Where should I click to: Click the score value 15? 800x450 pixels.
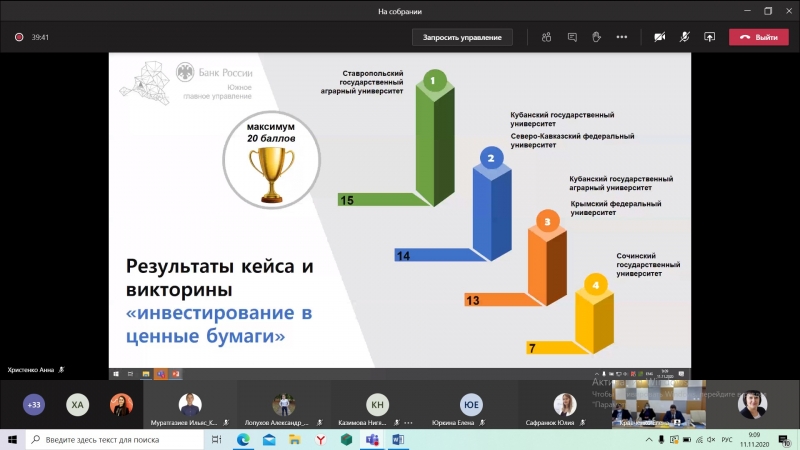[x=347, y=201]
